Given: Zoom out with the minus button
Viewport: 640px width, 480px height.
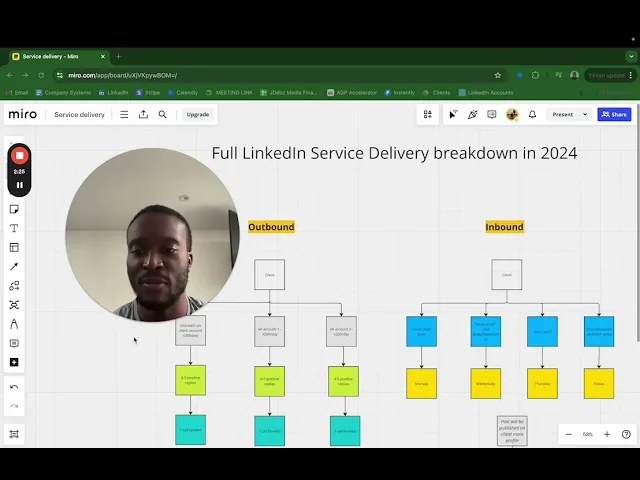Looking at the screenshot, I should [x=569, y=434].
